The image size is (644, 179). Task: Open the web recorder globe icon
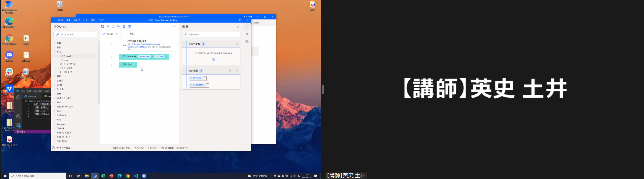tap(124, 26)
